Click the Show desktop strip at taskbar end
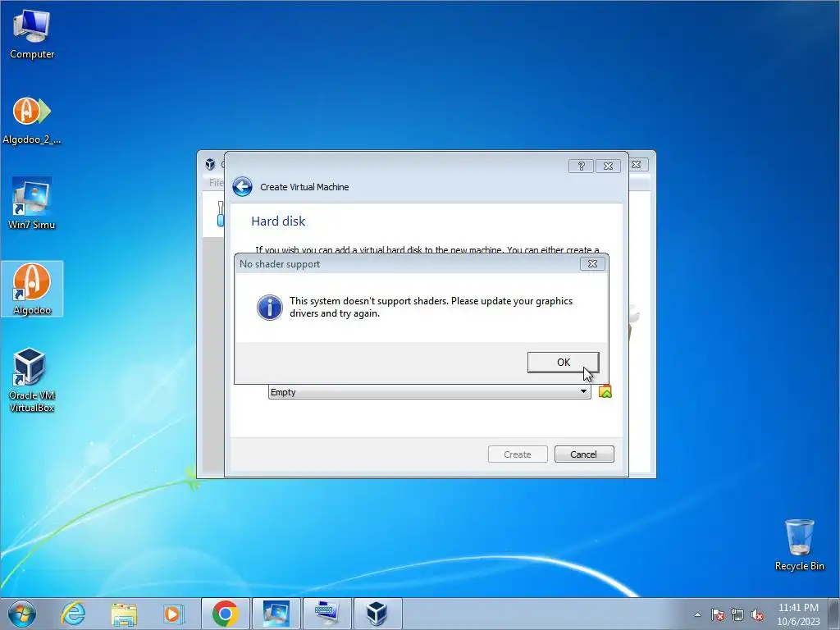Viewport: 840px width, 630px height. (834, 614)
